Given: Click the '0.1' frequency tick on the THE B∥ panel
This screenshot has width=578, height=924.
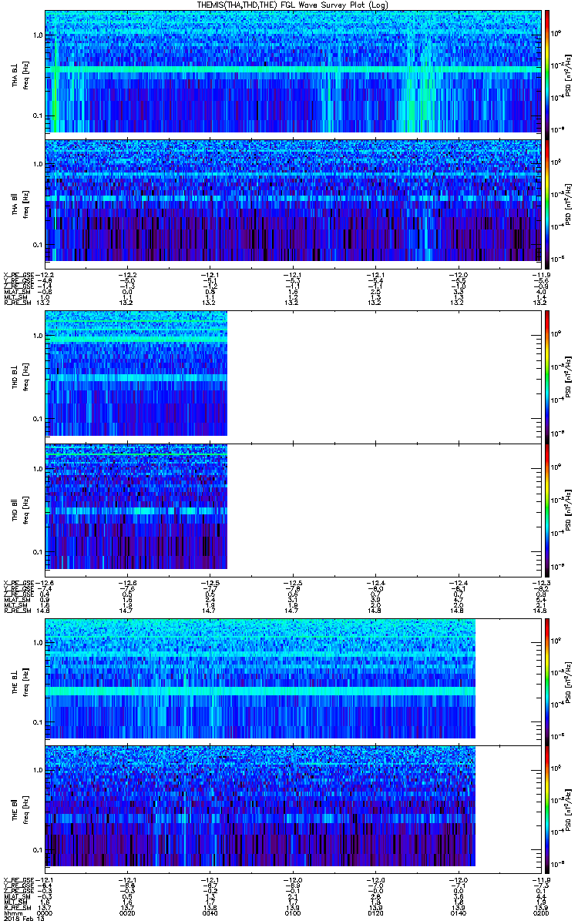Looking at the screenshot, I should click(37, 849).
